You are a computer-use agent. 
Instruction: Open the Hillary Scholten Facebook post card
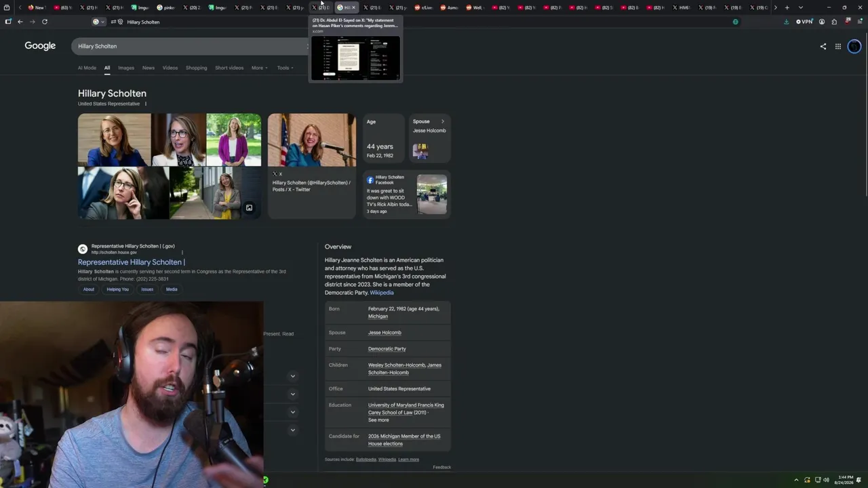407,194
